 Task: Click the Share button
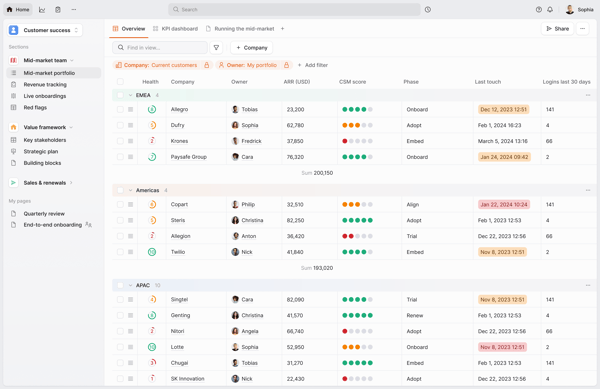pyautogui.click(x=557, y=29)
